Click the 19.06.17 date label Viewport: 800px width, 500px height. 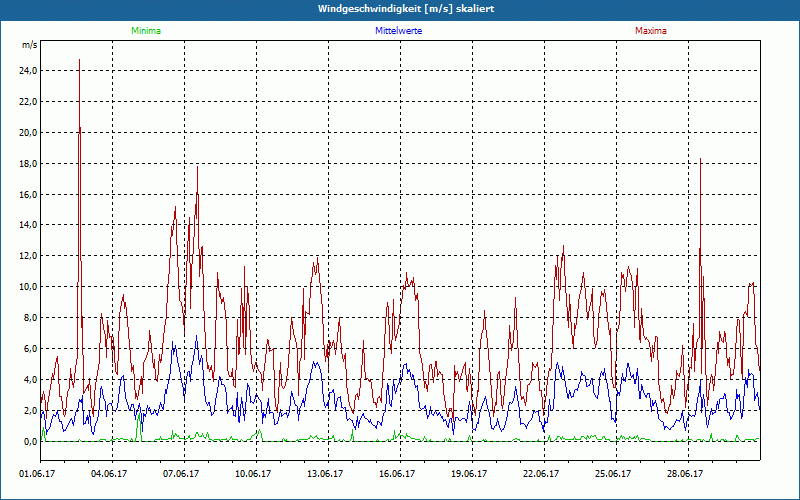pos(469,474)
